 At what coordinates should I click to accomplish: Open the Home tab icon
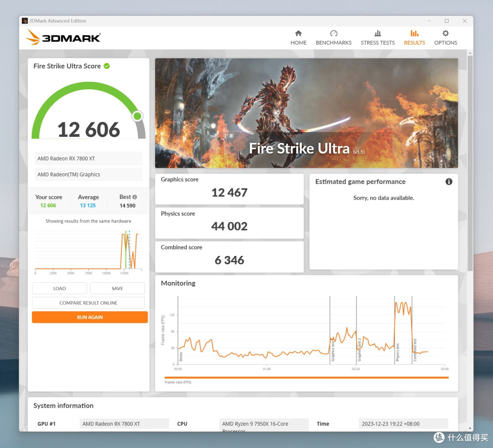(x=299, y=33)
